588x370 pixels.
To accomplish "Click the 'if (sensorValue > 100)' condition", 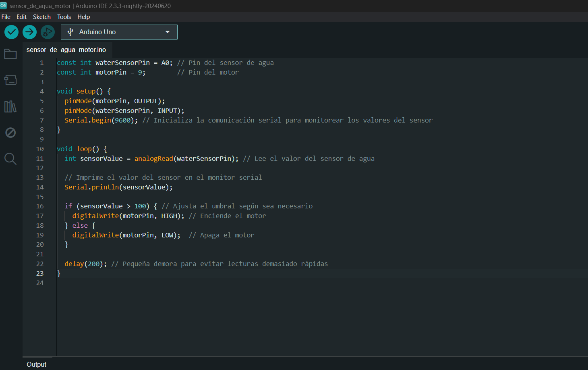I will click(x=107, y=206).
